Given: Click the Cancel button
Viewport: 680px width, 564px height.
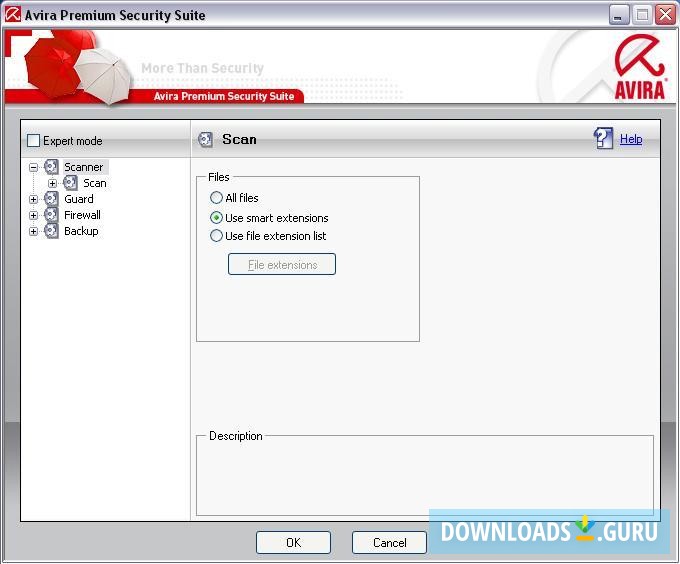Looking at the screenshot, I should click(389, 542).
